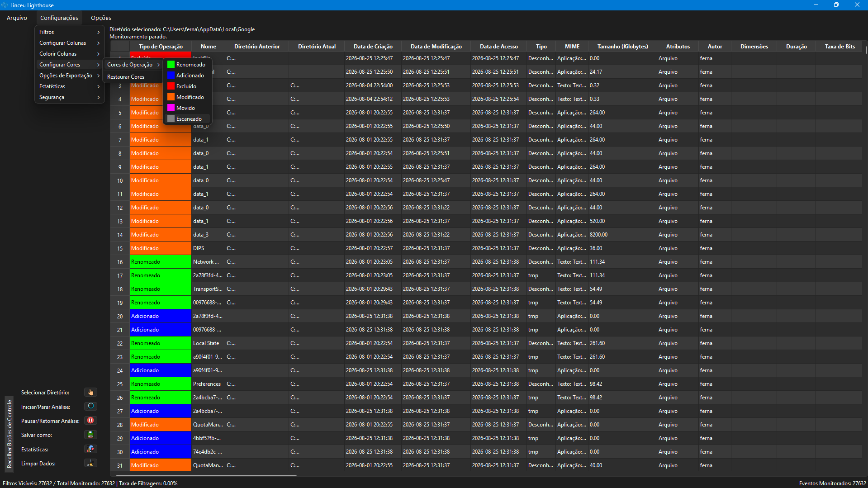
Task: Select the orange Modificado color option
Action: [187, 97]
